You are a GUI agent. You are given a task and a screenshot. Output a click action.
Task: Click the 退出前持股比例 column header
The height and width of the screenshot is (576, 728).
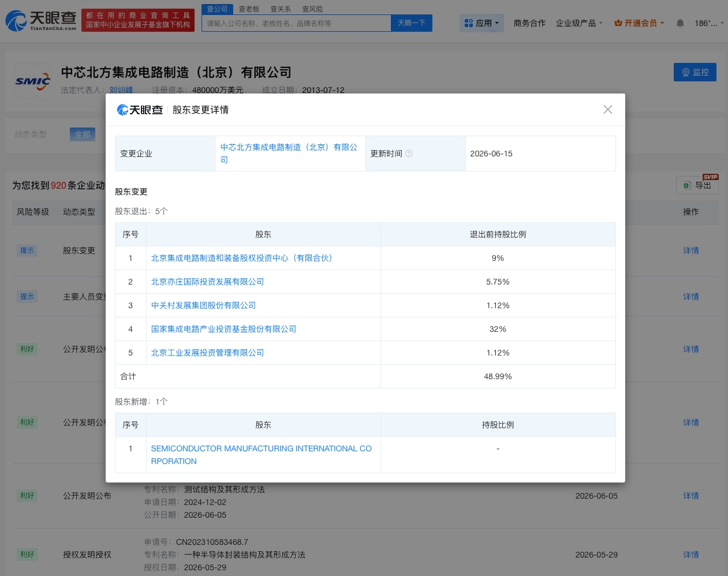pyautogui.click(x=498, y=234)
